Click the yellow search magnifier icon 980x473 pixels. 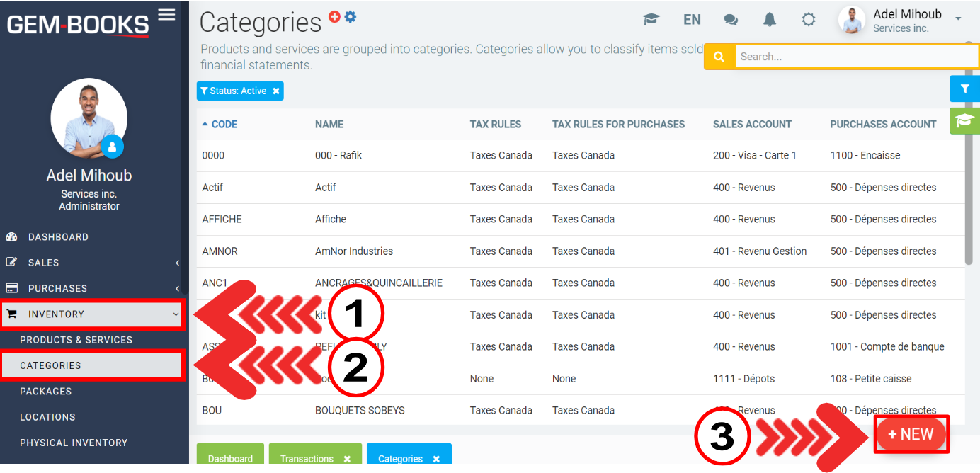tap(719, 57)
